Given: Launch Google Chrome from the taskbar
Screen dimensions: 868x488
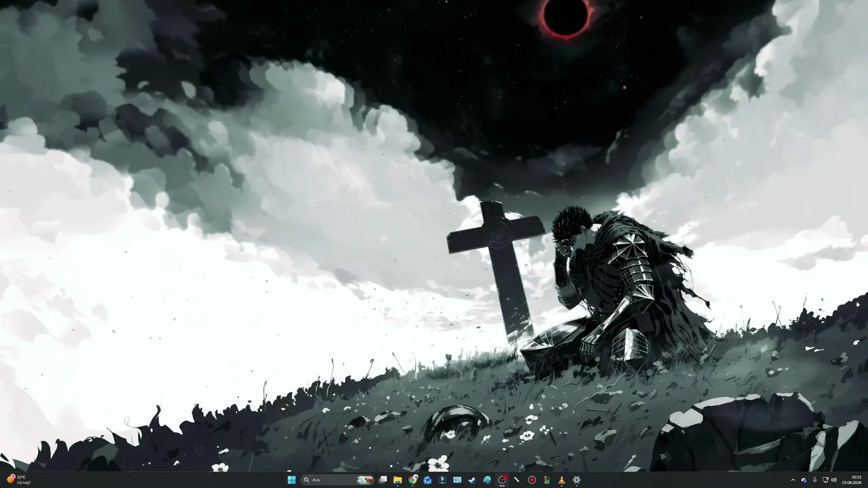Looking at the screenshot, I should [413, 480].
